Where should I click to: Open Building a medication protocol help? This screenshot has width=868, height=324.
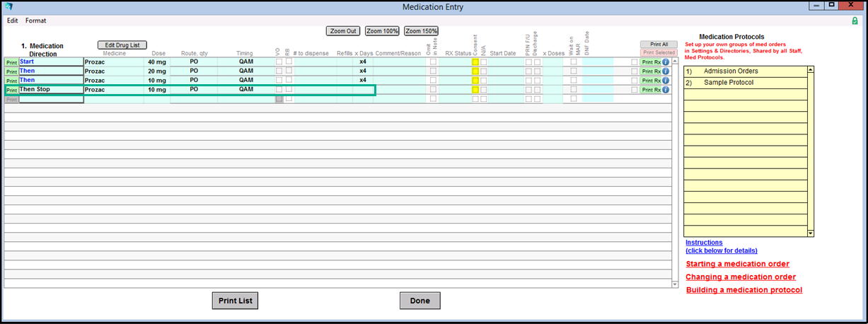pyautogui.click(x=744, y=290)
